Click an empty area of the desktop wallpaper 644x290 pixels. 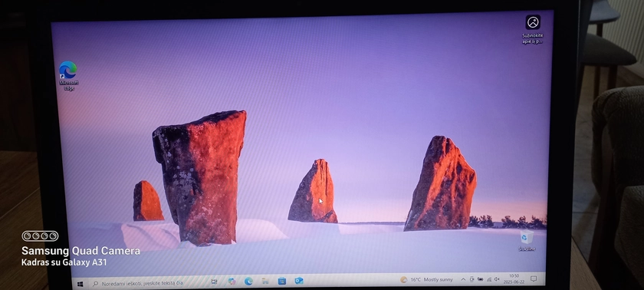pos(329,82)
